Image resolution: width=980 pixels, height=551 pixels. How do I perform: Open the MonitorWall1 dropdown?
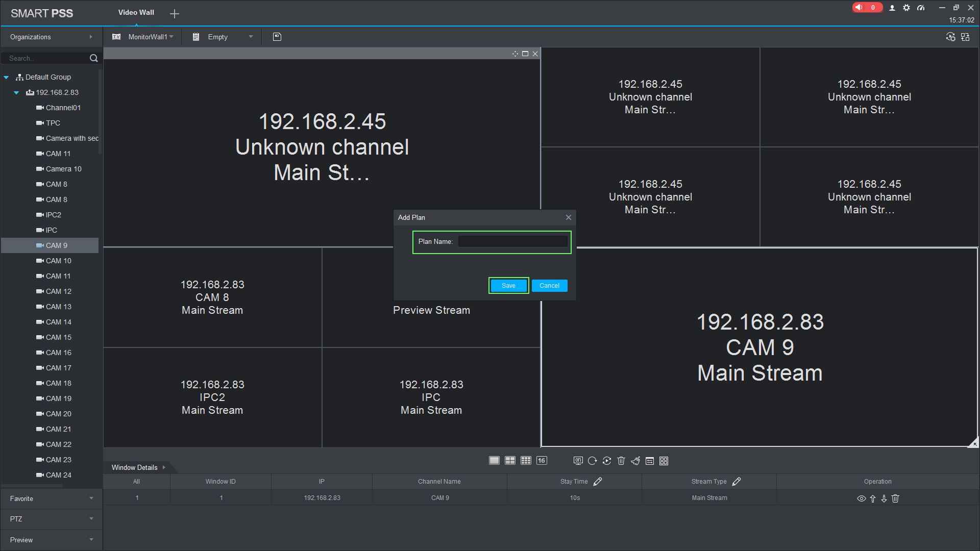(151, 37)
